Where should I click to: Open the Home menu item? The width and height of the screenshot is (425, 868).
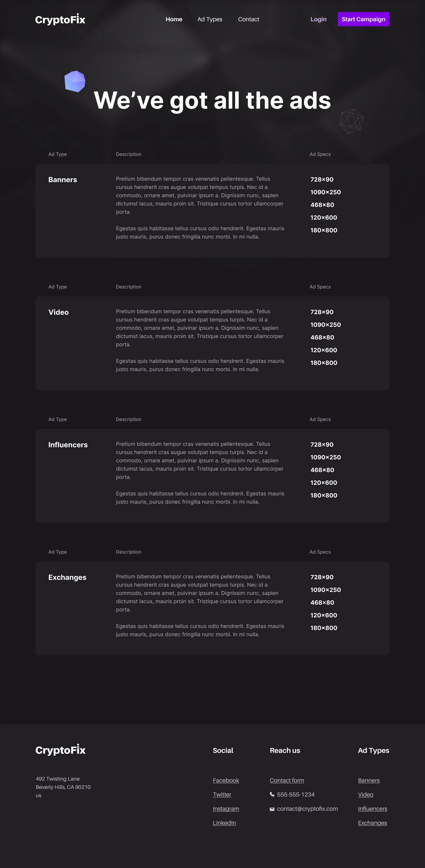(174, 19)
